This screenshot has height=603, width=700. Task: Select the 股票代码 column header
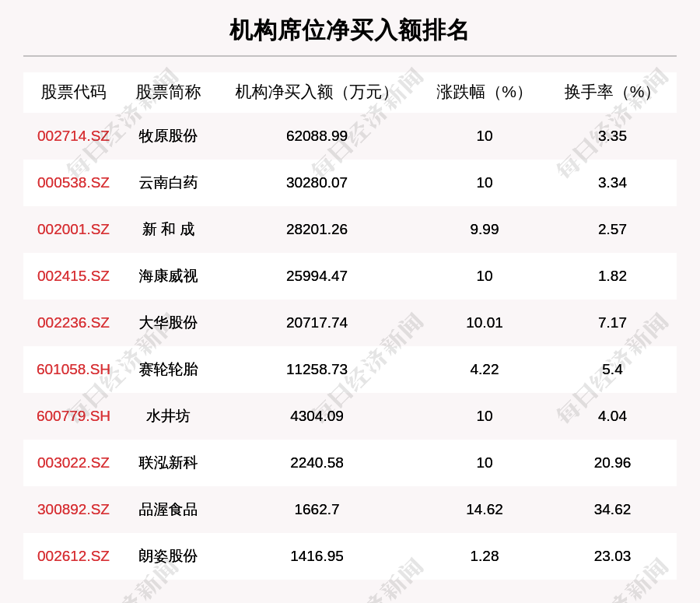[74, 92]
